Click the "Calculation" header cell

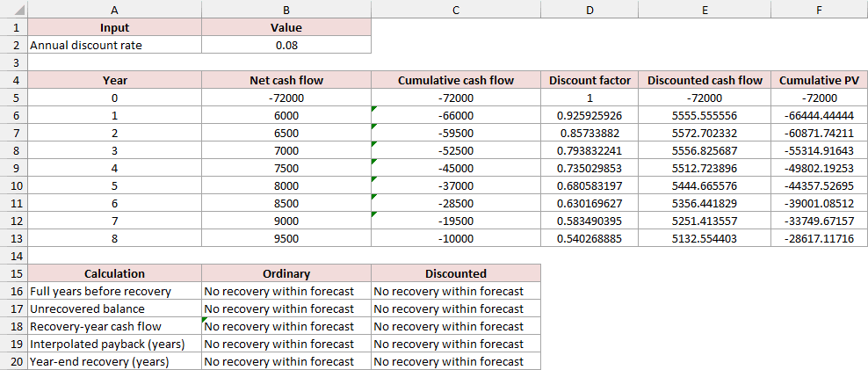[x=114, y=273]
